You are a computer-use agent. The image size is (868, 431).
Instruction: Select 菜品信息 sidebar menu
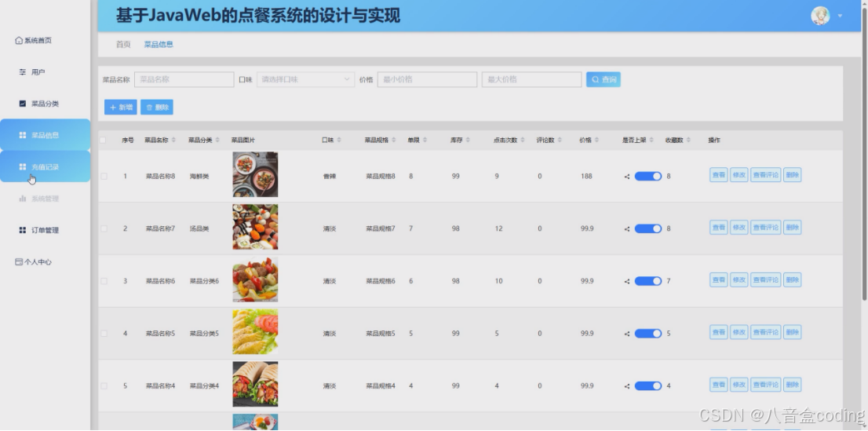point(45,134)
